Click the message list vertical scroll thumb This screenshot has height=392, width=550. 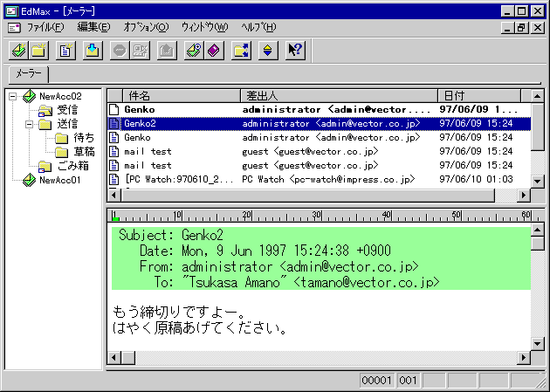(538, 127)
